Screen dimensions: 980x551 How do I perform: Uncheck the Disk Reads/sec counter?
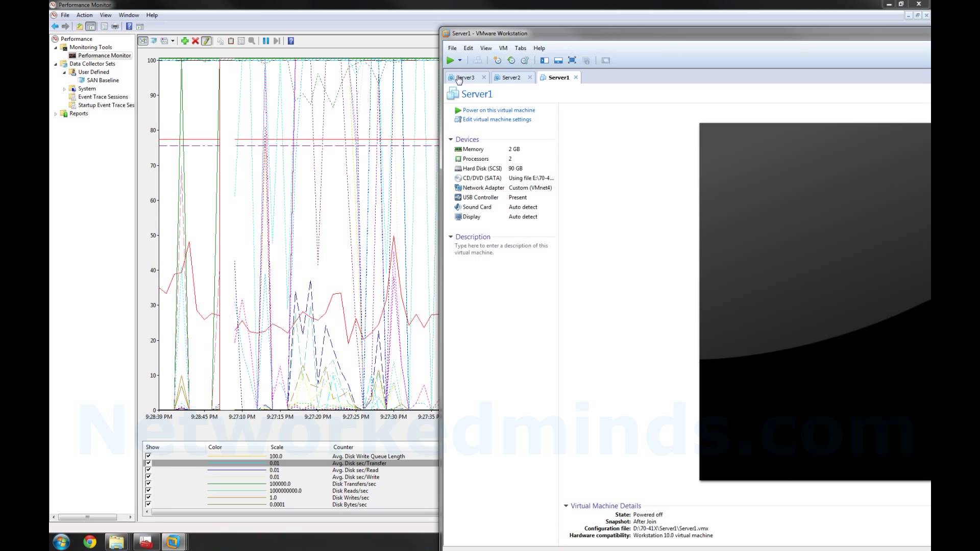click(148, 491)
